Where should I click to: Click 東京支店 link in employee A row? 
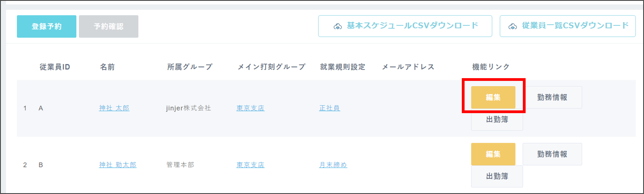(x=250, y=108)
